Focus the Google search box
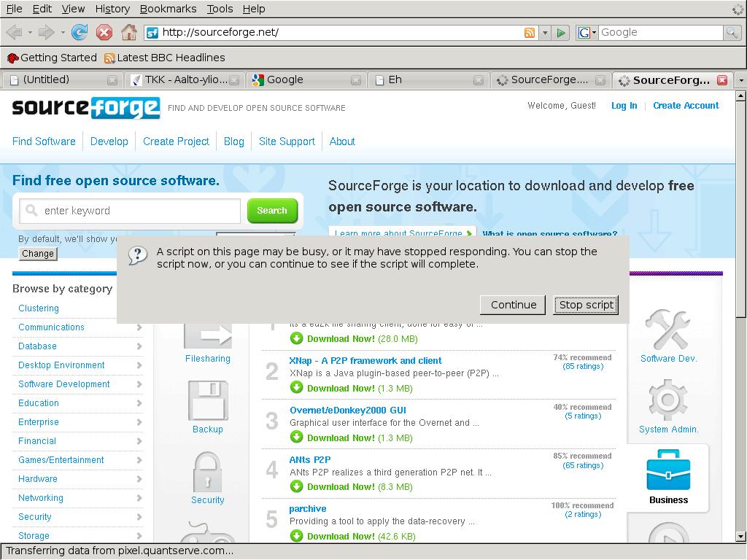The width and height of the screenshot is (747, 560). [x=661, y=32]
